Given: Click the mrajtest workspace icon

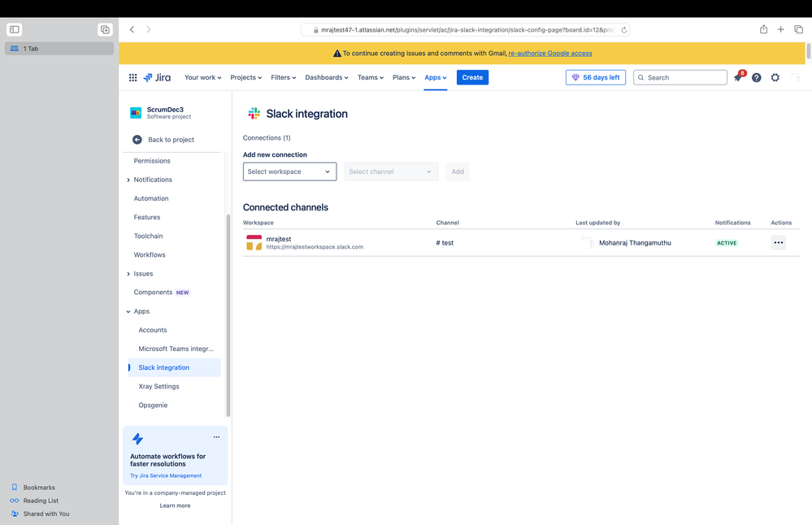Looking at the screenshot, I should pos(254,242).
